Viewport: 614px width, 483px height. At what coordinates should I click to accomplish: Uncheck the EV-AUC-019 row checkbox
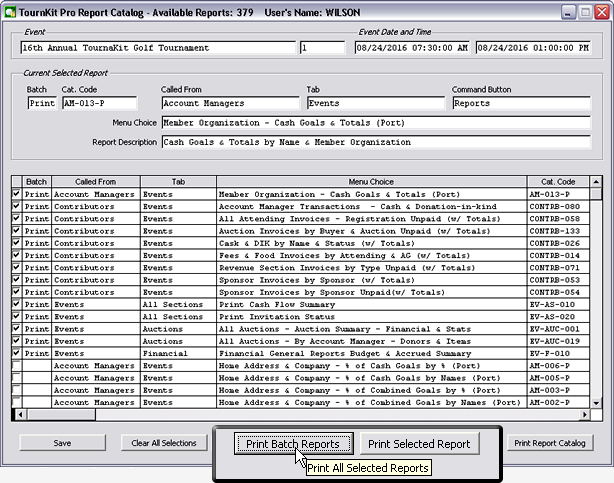coord(16,341)
